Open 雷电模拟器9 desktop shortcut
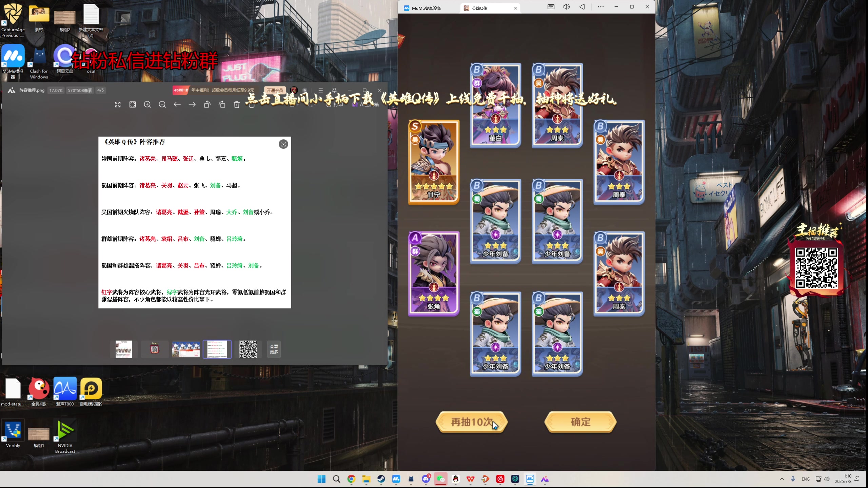Screen dimensions: 868x488 [x=91, y=391]
